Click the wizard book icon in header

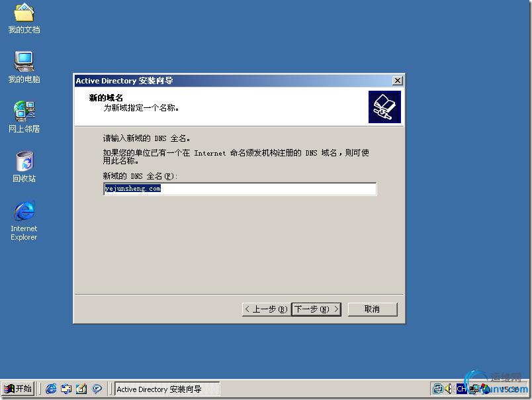(384, 107)
